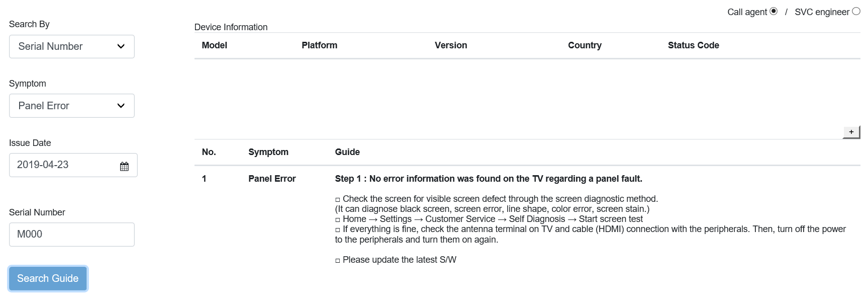This screenshot has height=301, width=868.
Task: Click the chevron arrow on the Symptom combo box
Action: coord(121,106)
